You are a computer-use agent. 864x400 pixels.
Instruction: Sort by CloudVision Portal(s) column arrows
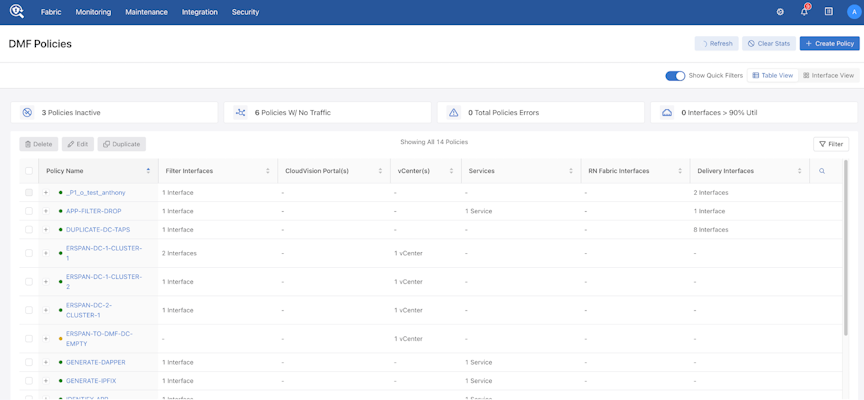pyautogui.click(x=380, y=171)
